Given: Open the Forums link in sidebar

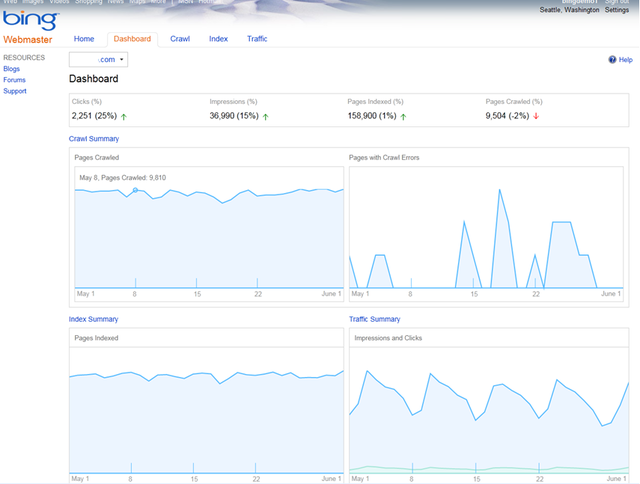Looking at the screenshot, I should click(x=14, y=80).
